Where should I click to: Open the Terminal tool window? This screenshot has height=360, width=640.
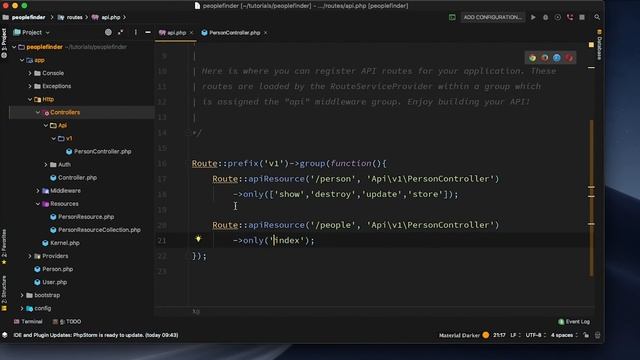(x=28, y=322)
